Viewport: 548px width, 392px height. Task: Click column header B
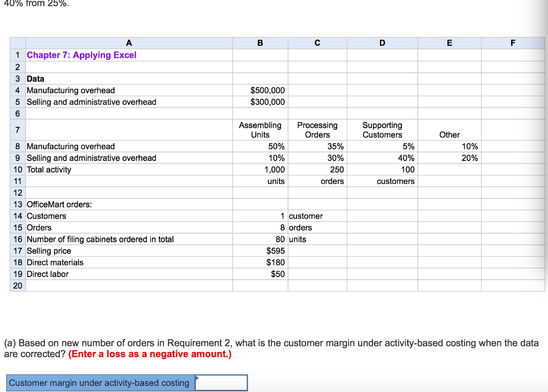[260, 42]
